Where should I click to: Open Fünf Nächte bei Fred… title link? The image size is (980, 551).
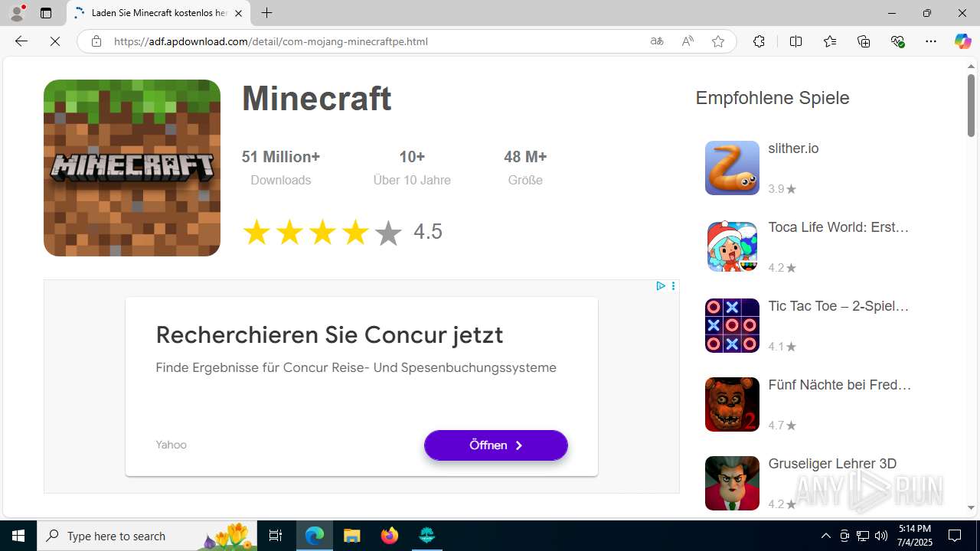point(840,385)
